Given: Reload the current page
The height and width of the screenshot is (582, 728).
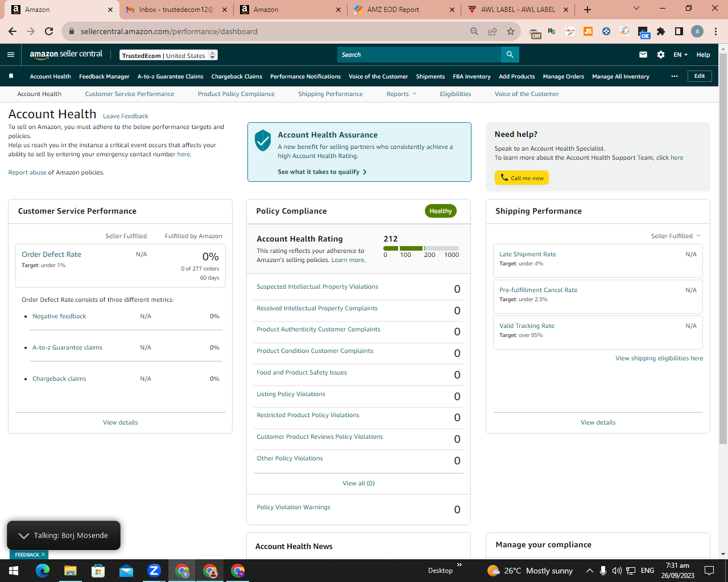Looking at the screenshot, I should [x=49, y=31].
